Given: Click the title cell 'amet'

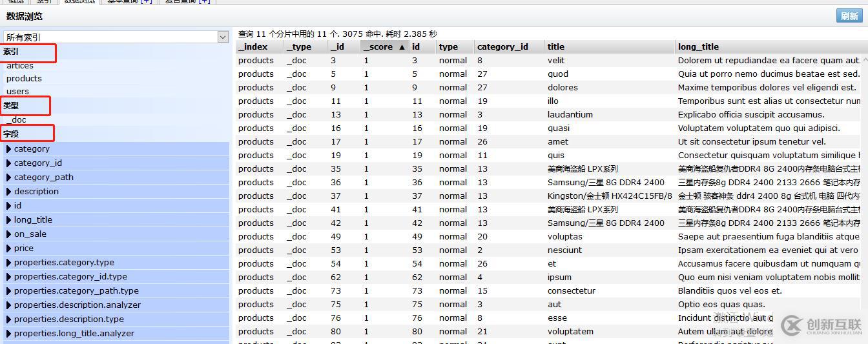Looking at the screenshot, I should point(558,141).
